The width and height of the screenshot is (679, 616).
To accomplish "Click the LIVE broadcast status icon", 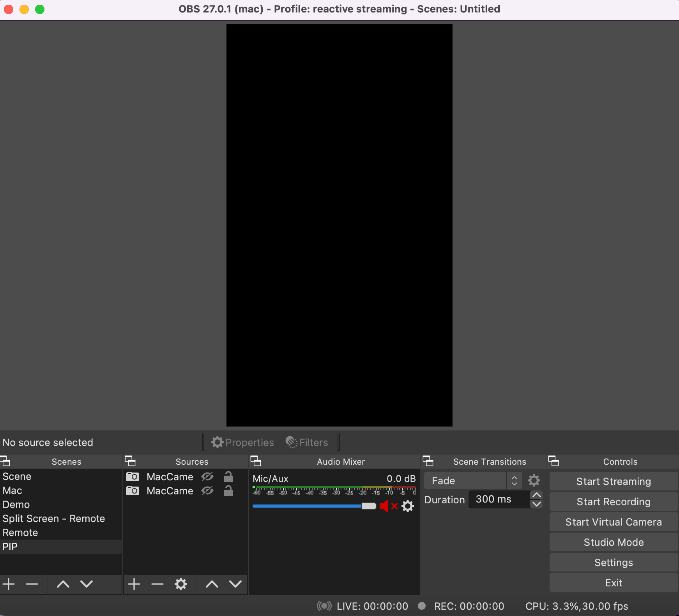I will click(324, 606).
